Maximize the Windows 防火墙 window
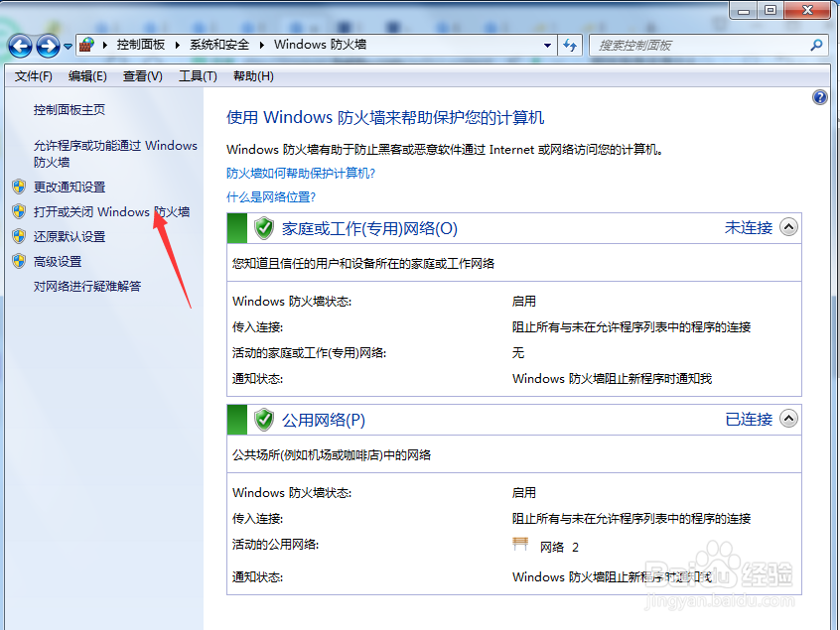 pyautogui.click(x=770, y=10)
